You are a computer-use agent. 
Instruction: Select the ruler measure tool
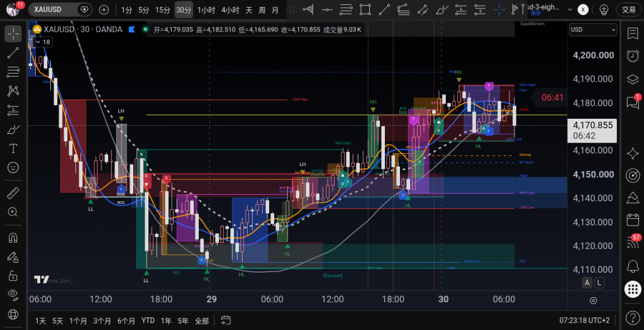coord(13,192)
